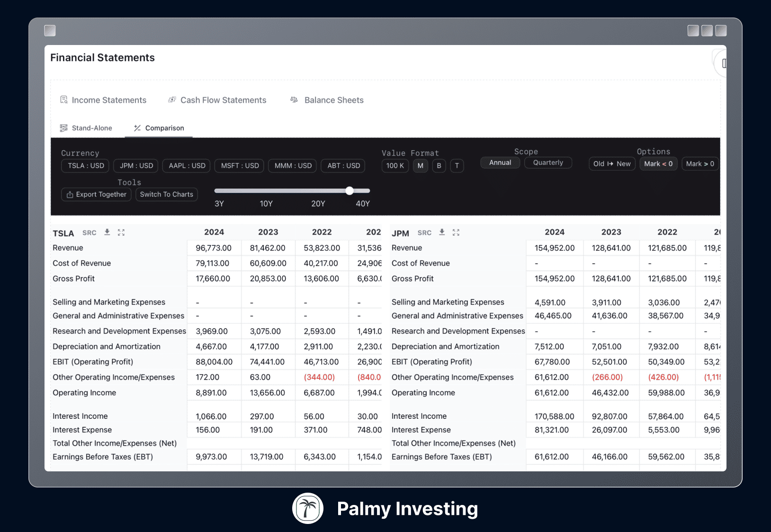Open the JPM SRC source link
Viewport: 771px width, 532px height.
(x=424, y=233)
